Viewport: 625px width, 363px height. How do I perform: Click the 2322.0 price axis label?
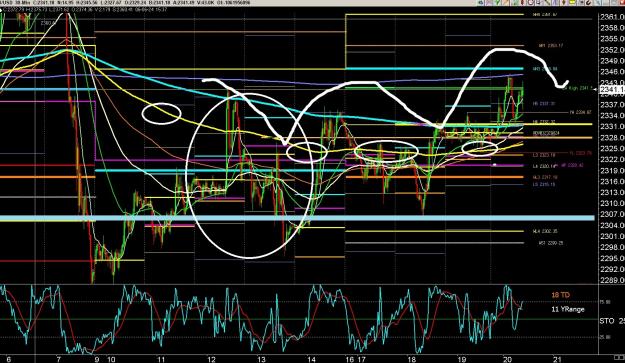click(613, 160)
